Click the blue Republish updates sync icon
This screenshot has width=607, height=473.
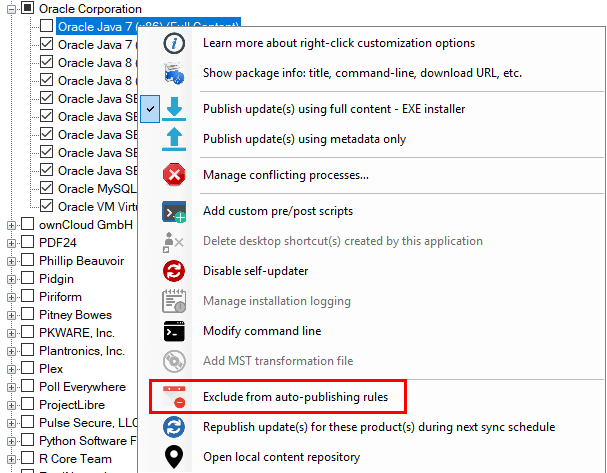[174, 427]
